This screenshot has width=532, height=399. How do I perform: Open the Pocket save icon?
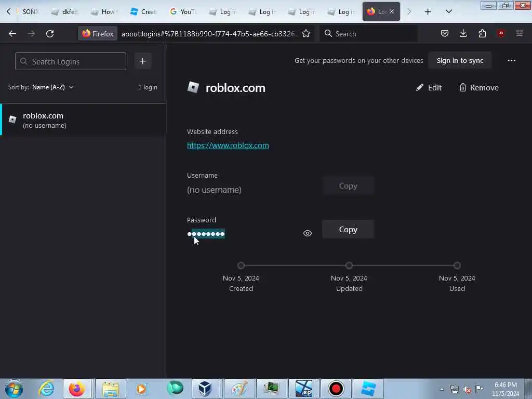coord(445,33)
